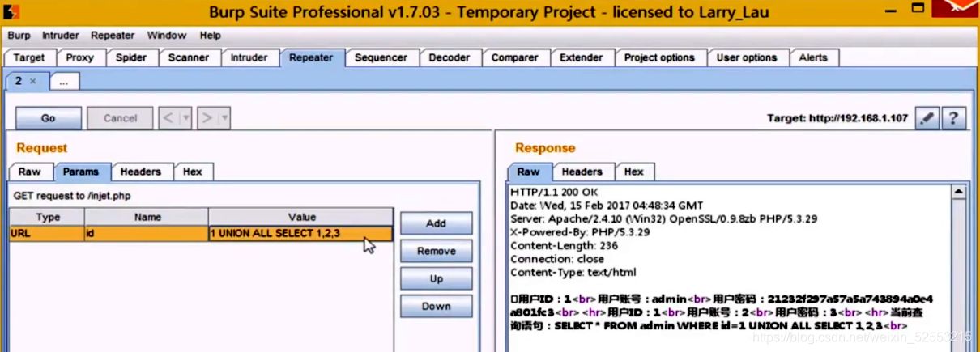Open the Window menu
The width and height of the screenshot is (980, 352).
pos(167,36)
